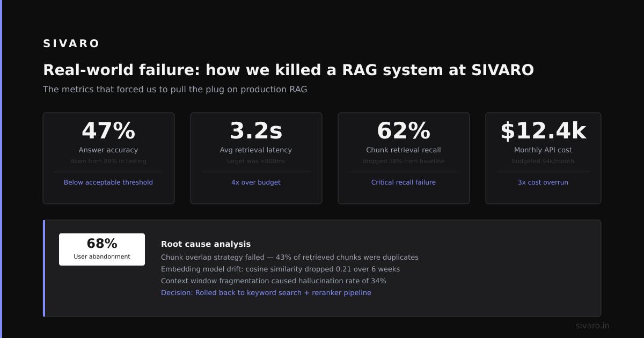The image size is (644, 338).
Task: Click the context window fragmentation line
Action: coord(274,281)
